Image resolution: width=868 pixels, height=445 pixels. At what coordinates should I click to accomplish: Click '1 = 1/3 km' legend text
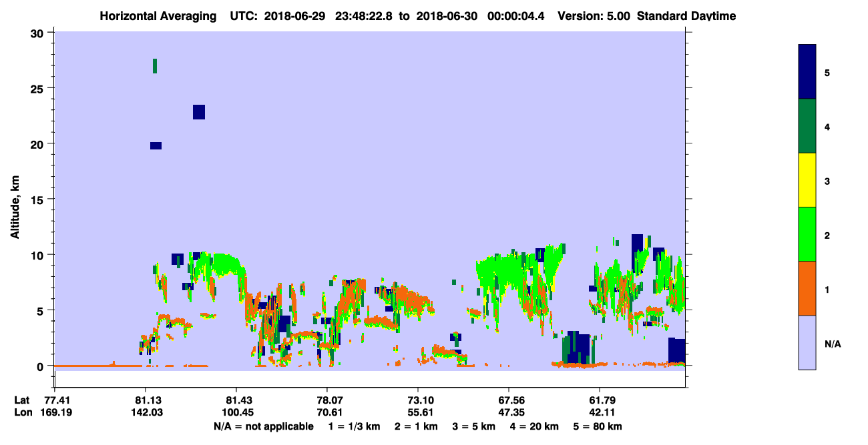[x=354, y=426]
